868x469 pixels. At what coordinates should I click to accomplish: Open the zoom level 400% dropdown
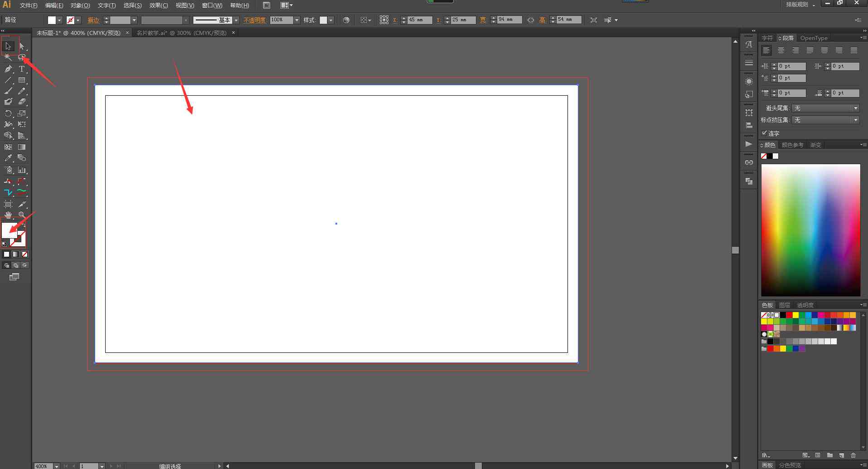(56, 466)
